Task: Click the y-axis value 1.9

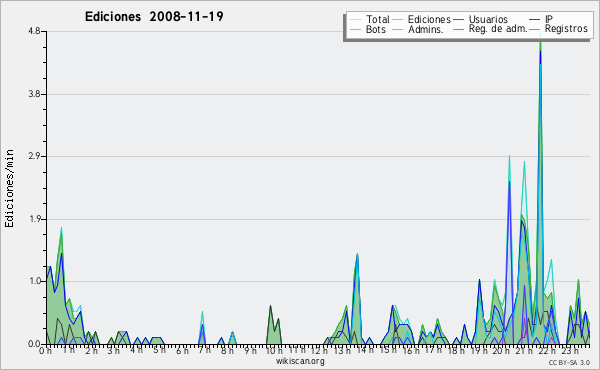Action: (34, 219)
